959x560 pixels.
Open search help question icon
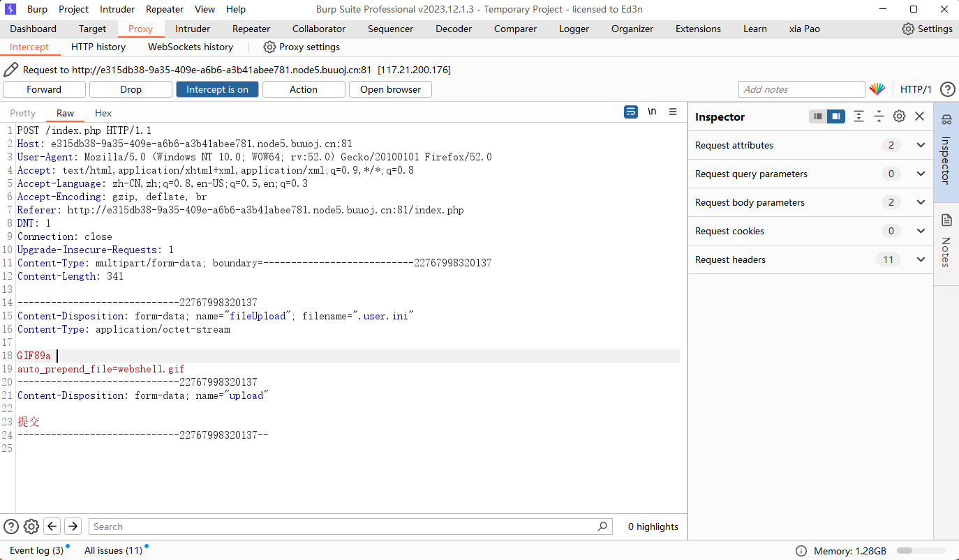pos(11,527)
